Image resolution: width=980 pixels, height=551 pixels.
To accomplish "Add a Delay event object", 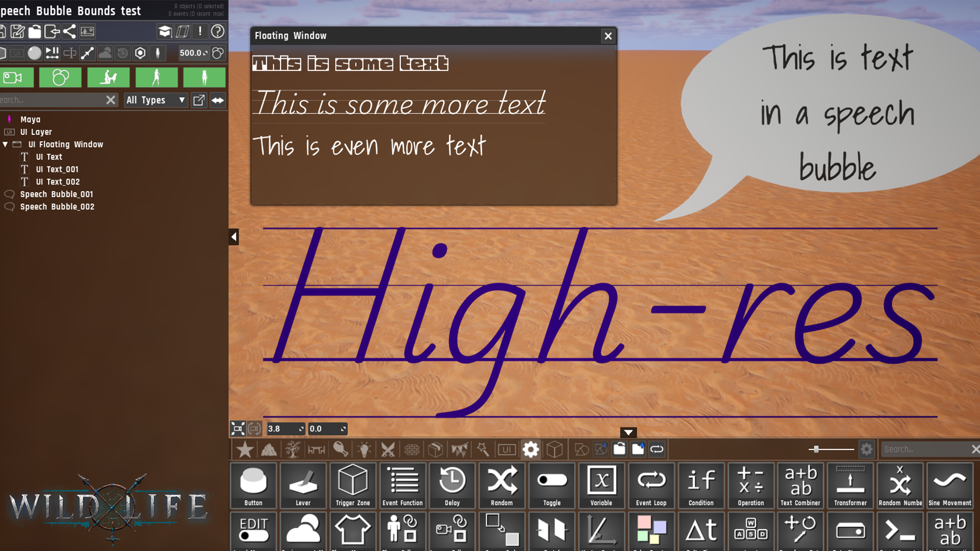I will 452,485.
